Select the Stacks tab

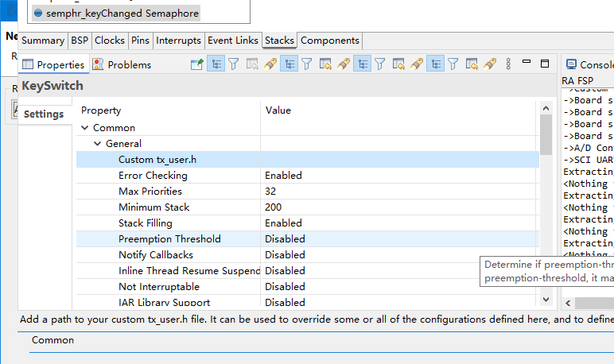tap(279, 41)
